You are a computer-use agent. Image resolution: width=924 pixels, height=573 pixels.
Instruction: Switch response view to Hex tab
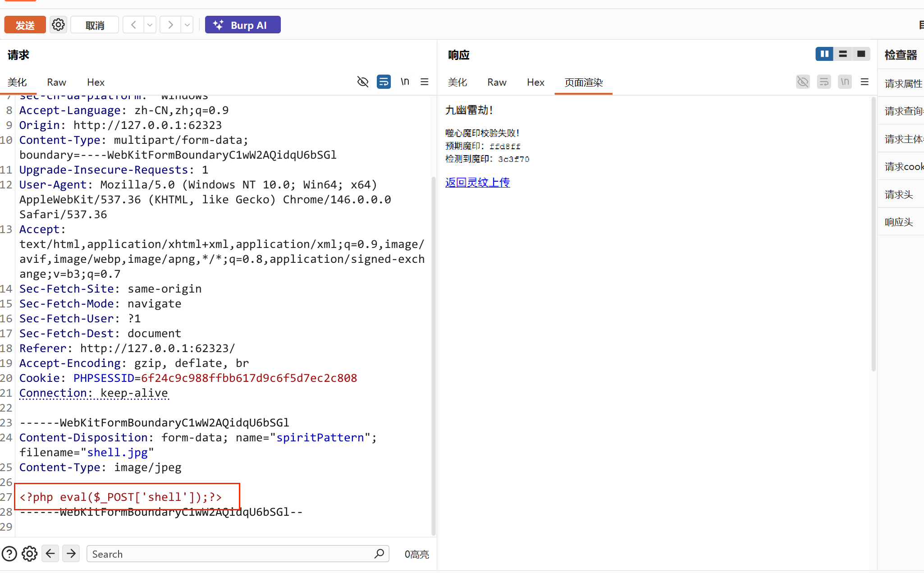pos(535,82)
